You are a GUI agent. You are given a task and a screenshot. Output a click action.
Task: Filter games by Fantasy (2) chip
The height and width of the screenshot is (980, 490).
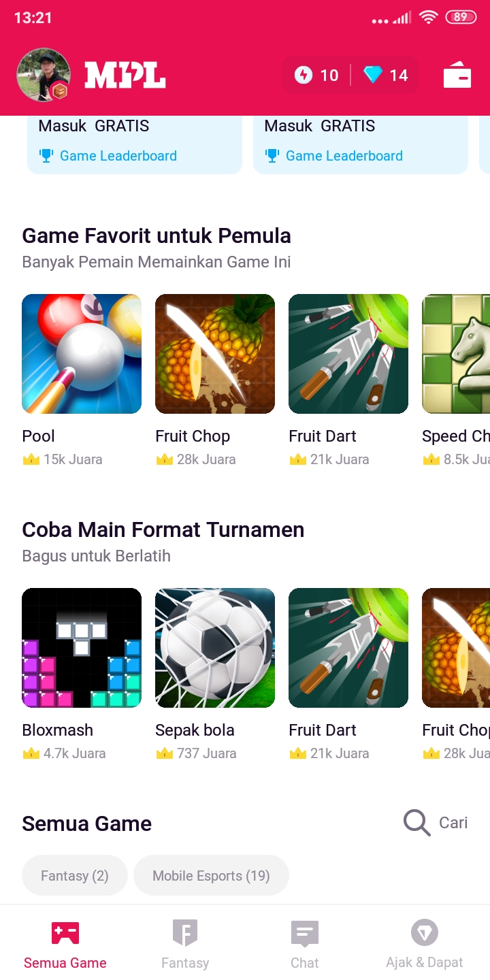(75, 875)
